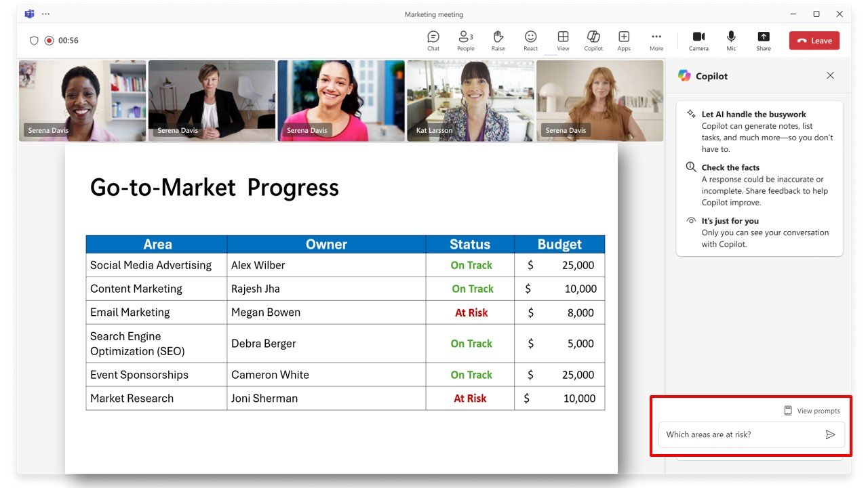
Task: Click 'Check the facts' heading
Action: (730, 167)
